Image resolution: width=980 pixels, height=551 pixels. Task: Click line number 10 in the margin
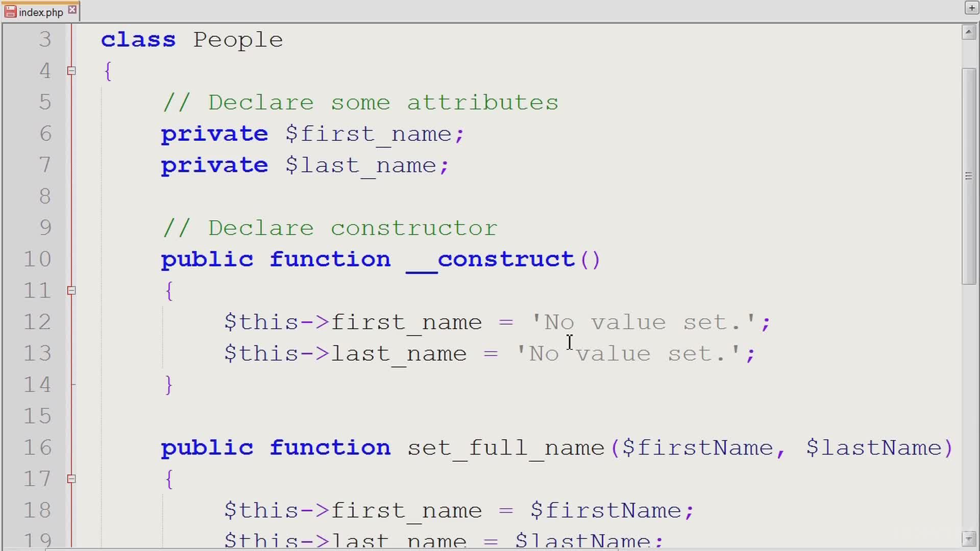coord(37,259)
